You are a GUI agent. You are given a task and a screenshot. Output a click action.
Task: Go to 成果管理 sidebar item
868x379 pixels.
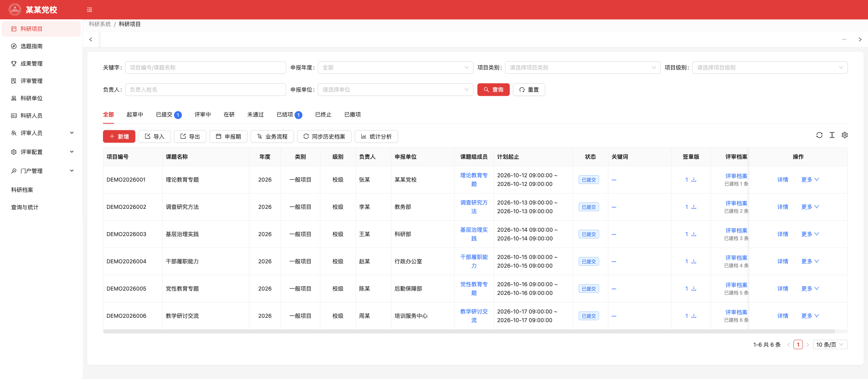[x=41, y=64]
